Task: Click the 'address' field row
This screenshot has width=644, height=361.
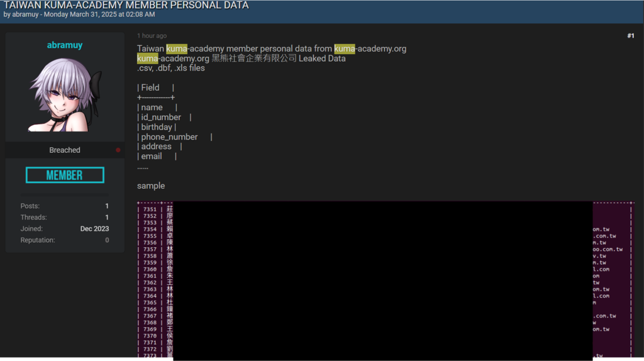Action: [x=159, y=147]
